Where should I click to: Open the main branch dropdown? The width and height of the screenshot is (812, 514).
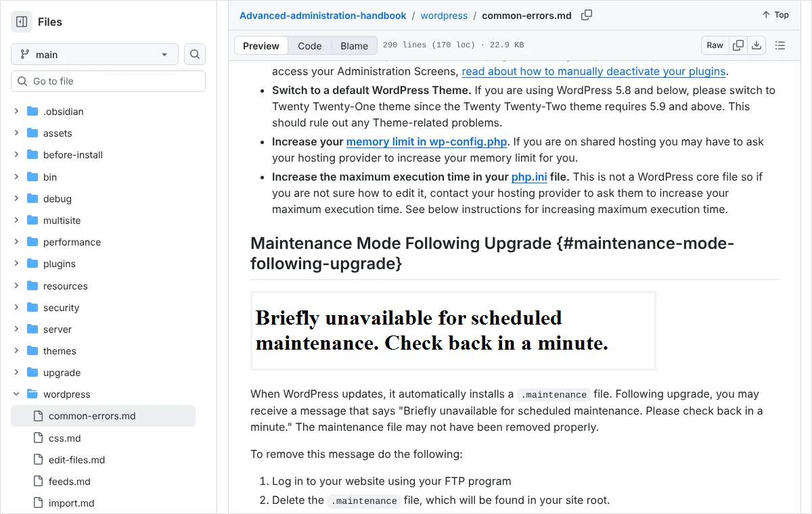95,54
